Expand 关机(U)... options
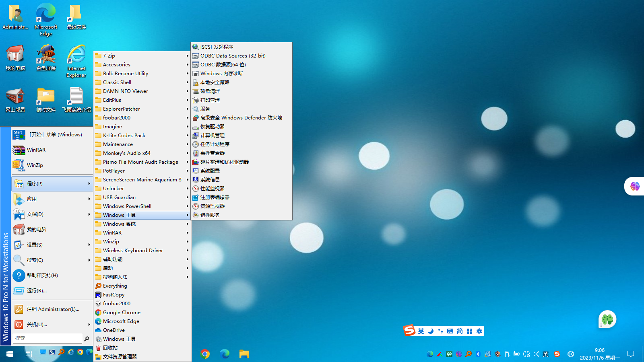 point(52,325)
